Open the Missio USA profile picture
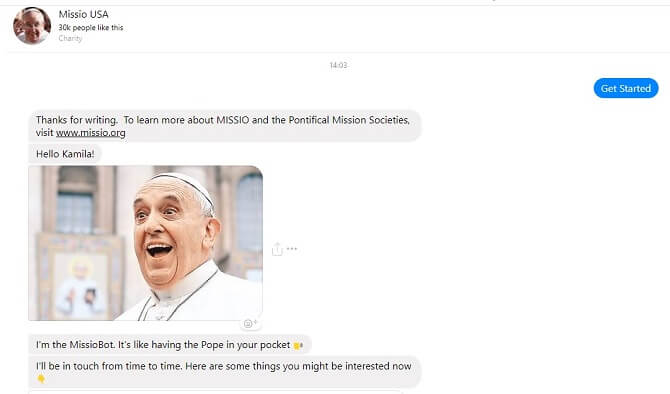 pyautogui.click(x=32, y=26)
